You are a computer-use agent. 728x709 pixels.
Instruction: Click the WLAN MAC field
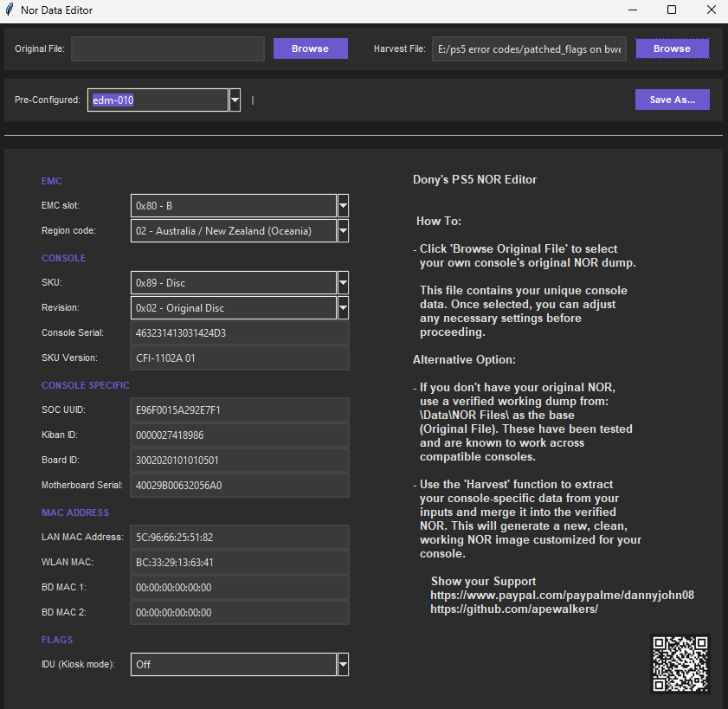coord(240,563)
